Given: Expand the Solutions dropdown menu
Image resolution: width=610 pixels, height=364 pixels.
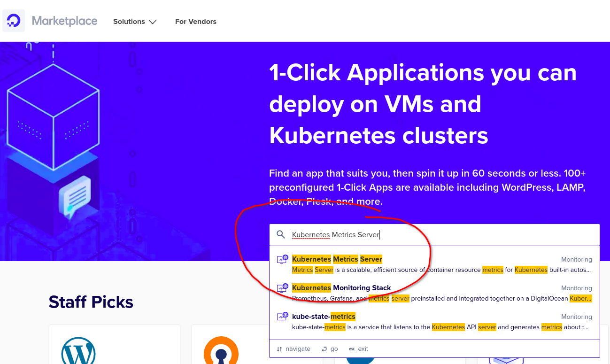Looking at the screenshot, I should [135, 22].
